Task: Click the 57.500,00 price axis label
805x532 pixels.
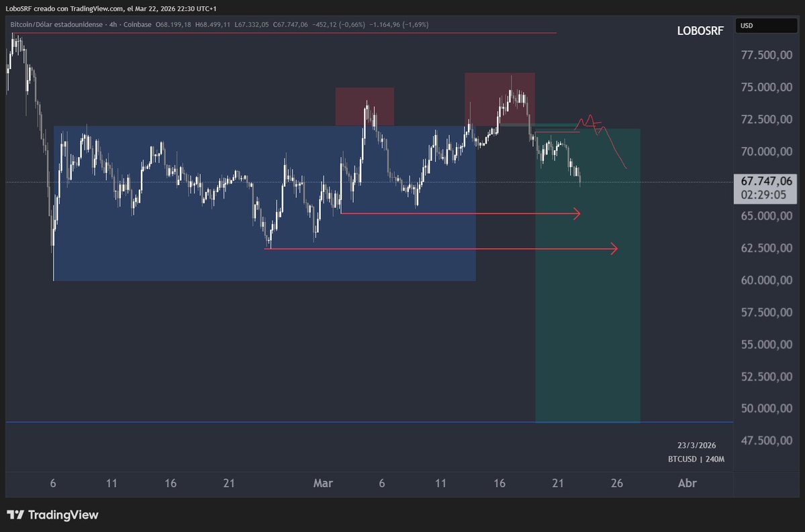Action: [767, 313]
